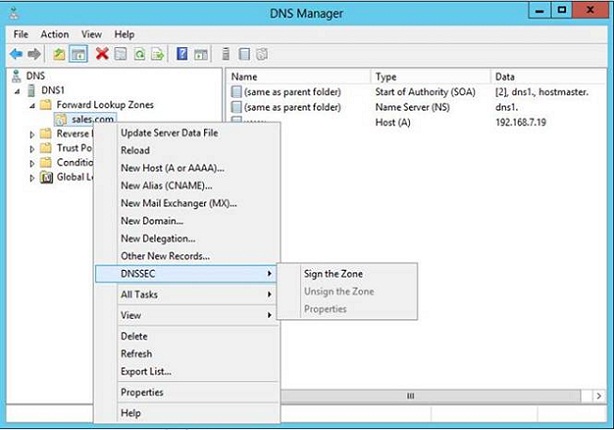This screenshot has height=430, width=614.
Task: Choose New Host (A or AAAA)...
Action: pos(186,168)
